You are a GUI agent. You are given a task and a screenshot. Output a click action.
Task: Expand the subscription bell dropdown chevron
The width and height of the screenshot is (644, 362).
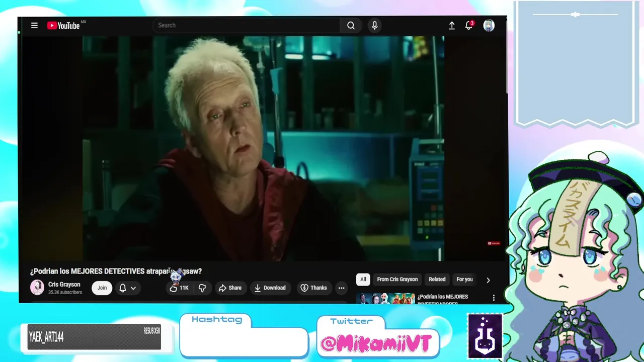[133, 288]
